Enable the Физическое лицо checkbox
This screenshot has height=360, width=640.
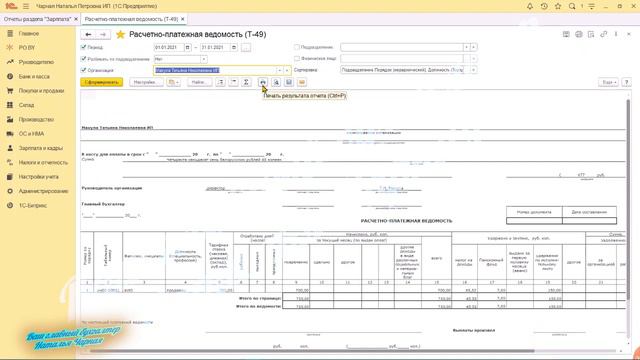(297, 59)
